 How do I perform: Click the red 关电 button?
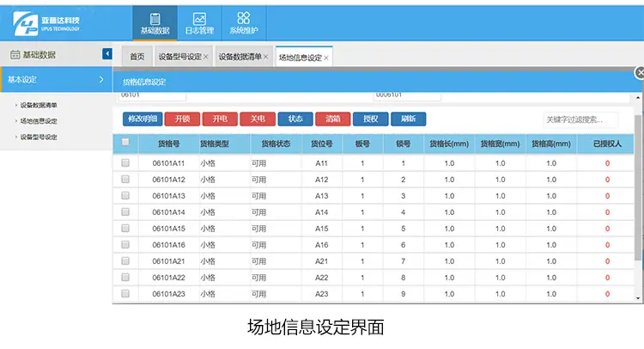pos(258,119)
